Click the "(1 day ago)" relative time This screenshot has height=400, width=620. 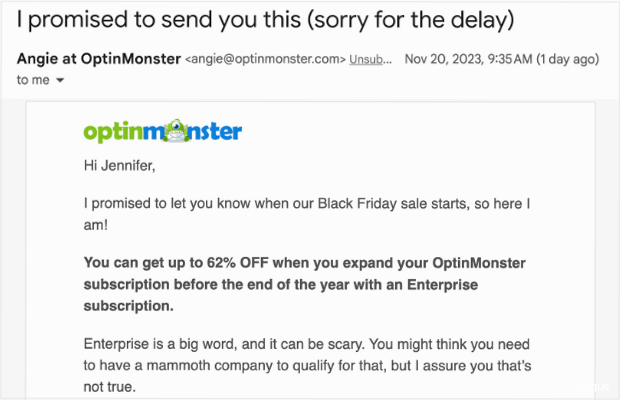tap(571, 59)
